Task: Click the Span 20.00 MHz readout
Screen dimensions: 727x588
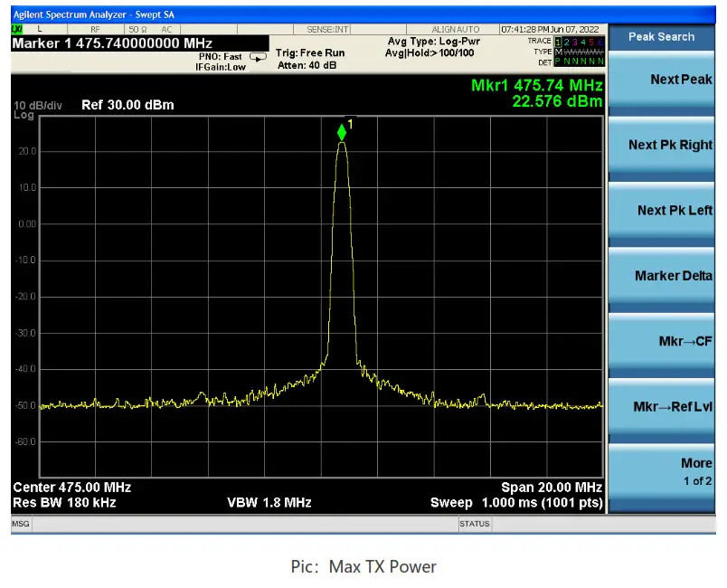Action: coord(551,488)
